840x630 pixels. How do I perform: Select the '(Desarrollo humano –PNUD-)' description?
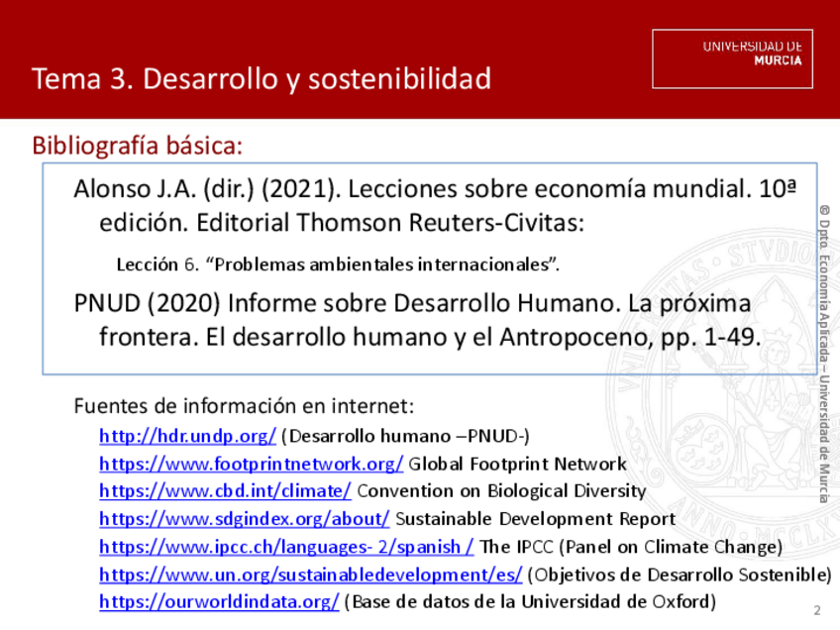point(405,437)
